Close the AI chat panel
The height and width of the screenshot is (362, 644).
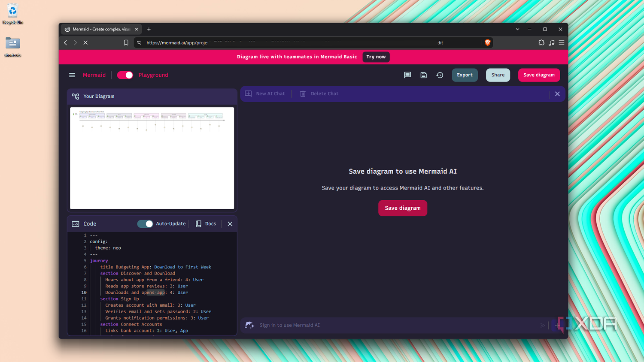click(x=557, y=94)
